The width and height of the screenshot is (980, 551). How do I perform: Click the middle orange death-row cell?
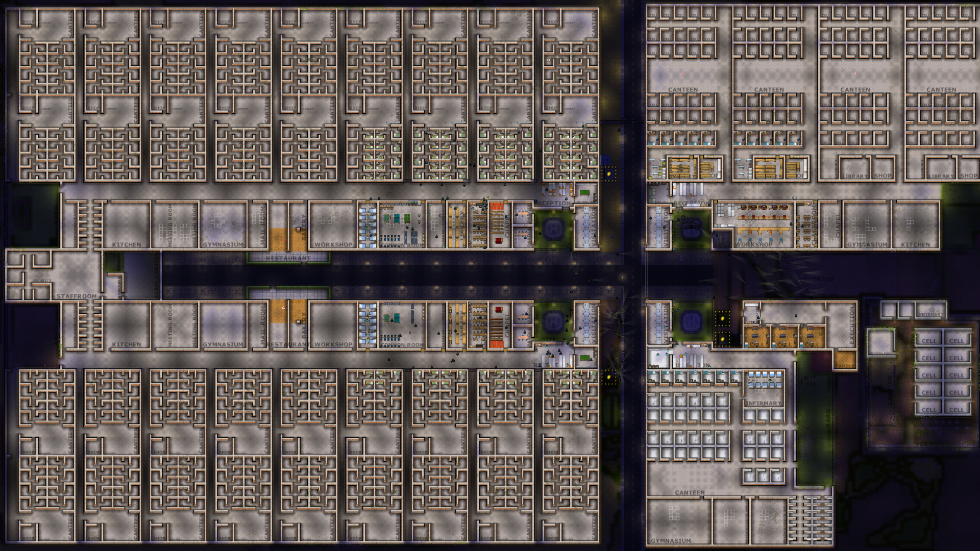(784, 337)
